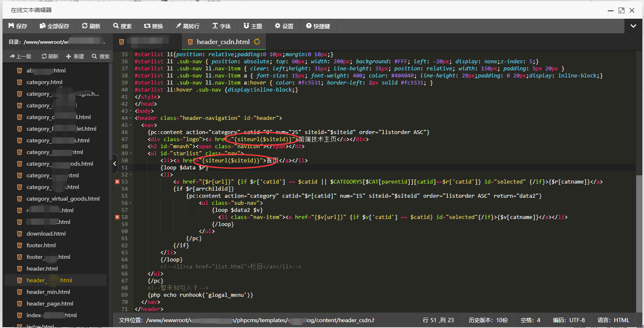The width and height of the screenshot is (644, 328).
Task: Click HTML icon beside category.html
Action: (x=19, y=82)
